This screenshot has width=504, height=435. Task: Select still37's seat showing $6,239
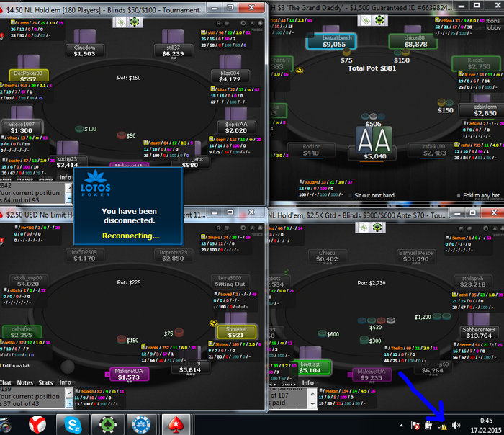[173, 51]
